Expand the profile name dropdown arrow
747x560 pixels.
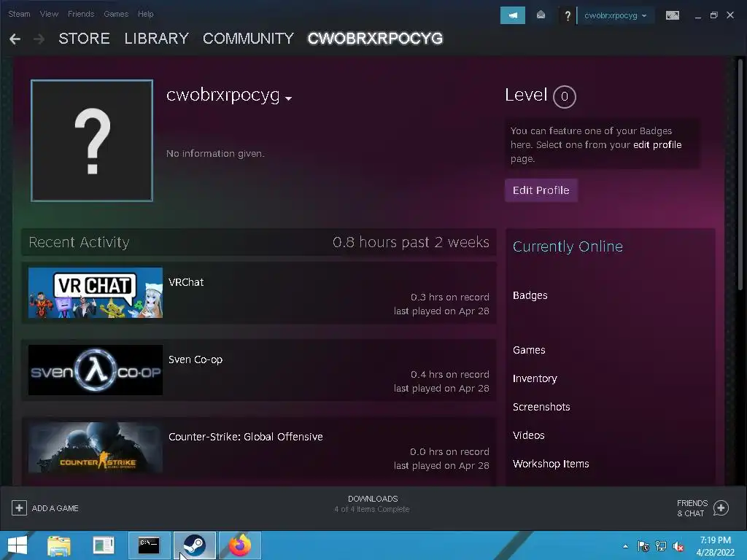click(288, 98)
